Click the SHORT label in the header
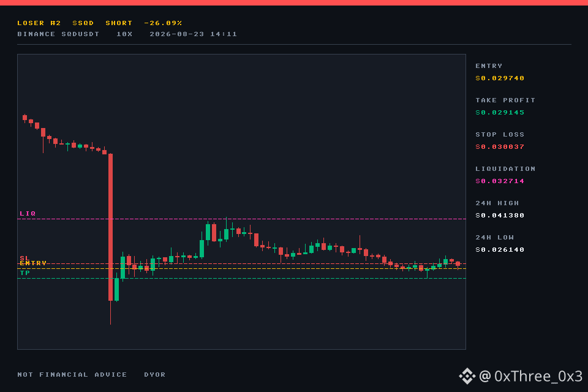This screenshot has width=588, height=392. coord(119,23)
